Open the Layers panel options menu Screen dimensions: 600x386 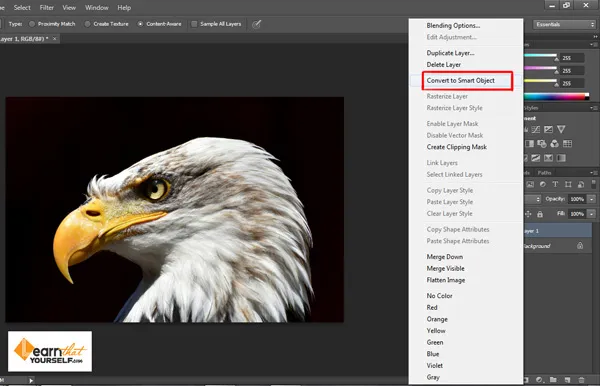594,173
